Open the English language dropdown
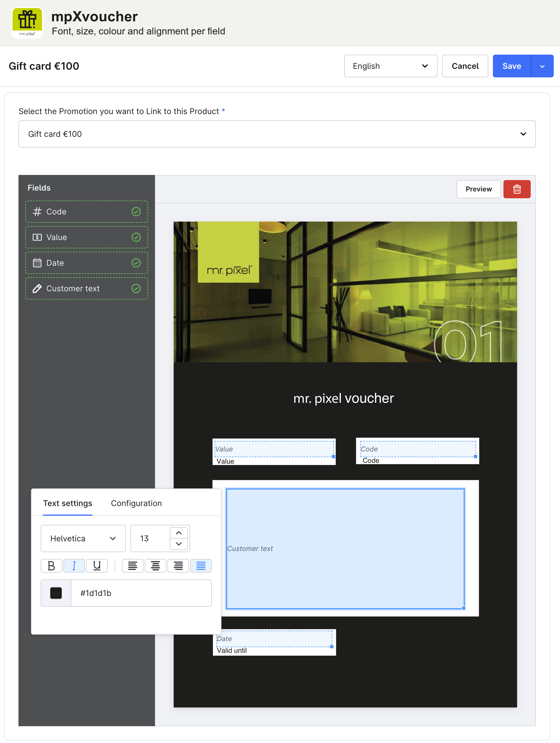 391,66
